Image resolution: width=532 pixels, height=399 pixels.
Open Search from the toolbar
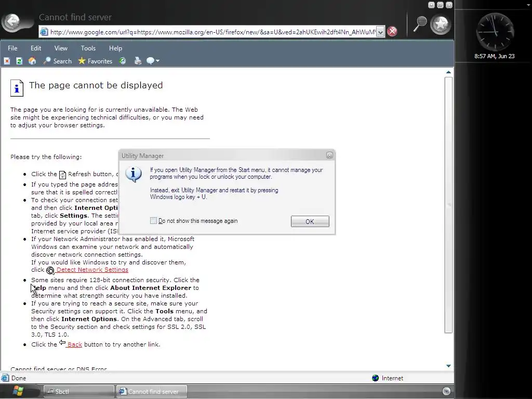[x=57, y=61]
